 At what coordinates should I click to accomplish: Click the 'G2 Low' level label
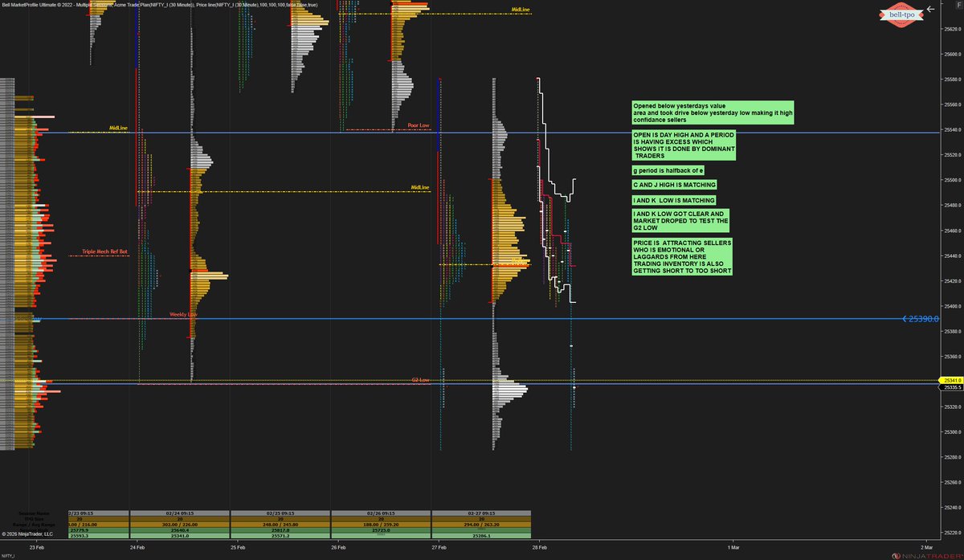click(422, 380)
